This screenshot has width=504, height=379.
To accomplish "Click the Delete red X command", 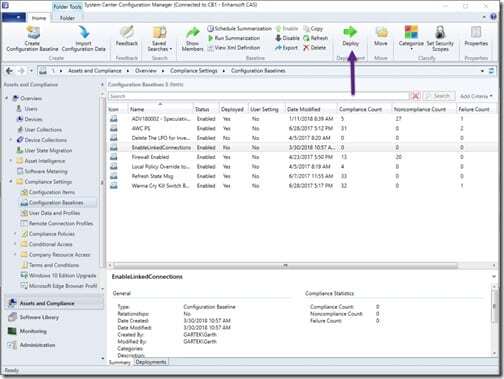I will coord(315,48).
